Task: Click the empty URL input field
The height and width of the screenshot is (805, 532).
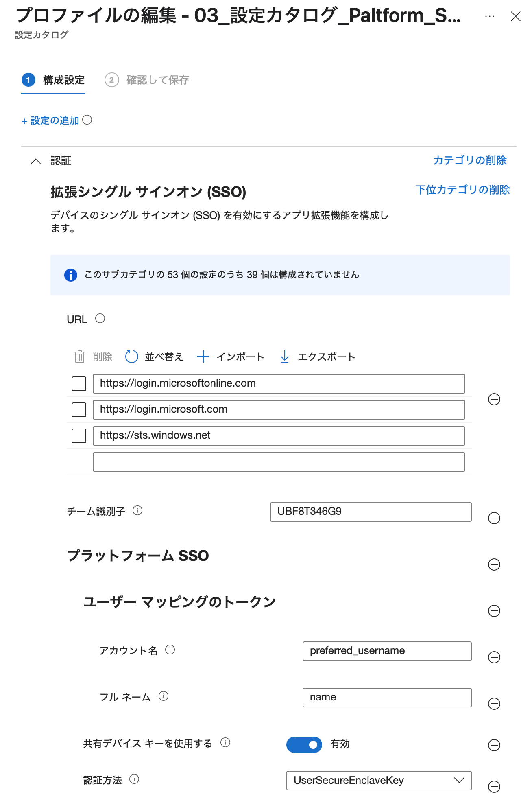Action: pos(279,462)
